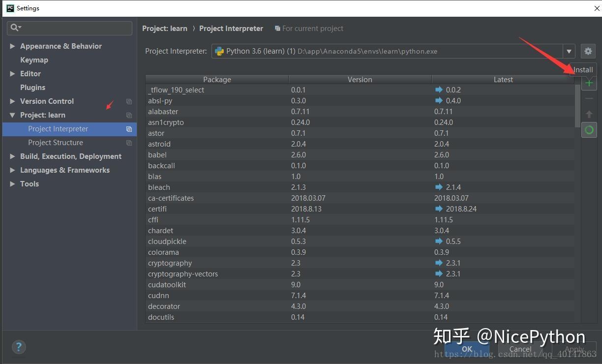Open the Project Interpreter dropdown list
This screenshot has height=364, width=602.
point(569,51)
